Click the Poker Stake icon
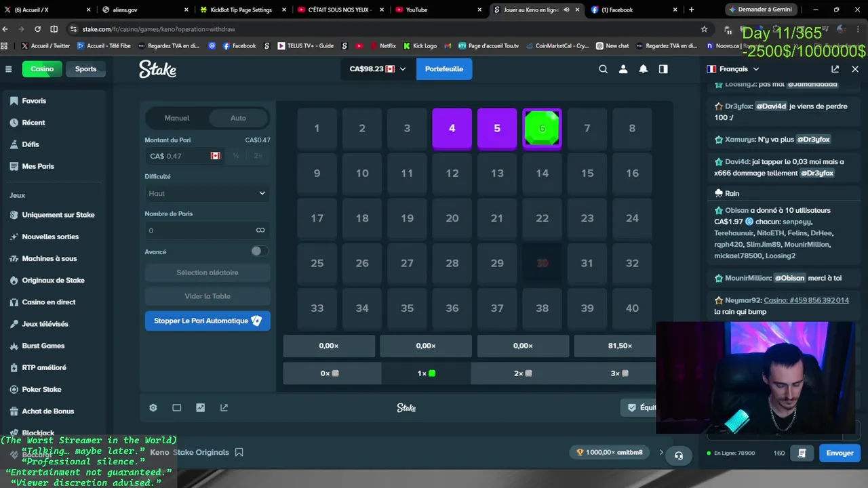Image resolution: width=868 pixels, height=488 pixels. [14, 389]
